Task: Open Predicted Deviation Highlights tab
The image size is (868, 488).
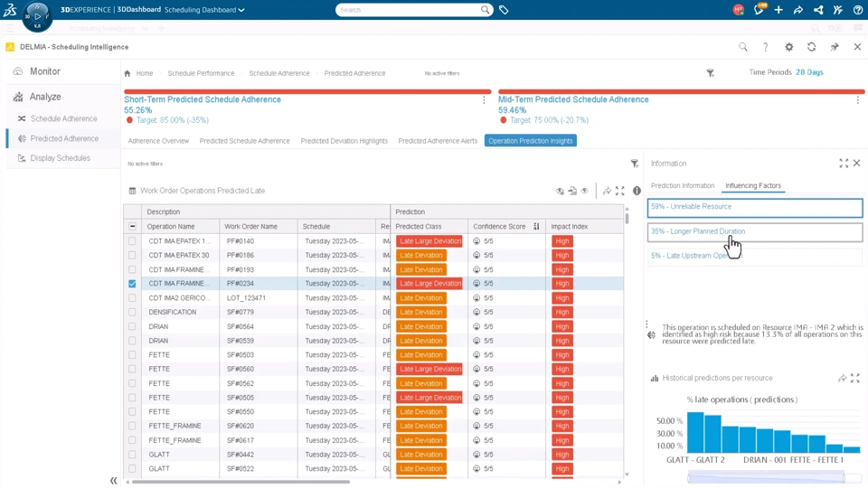Action: tap(344, 141)
